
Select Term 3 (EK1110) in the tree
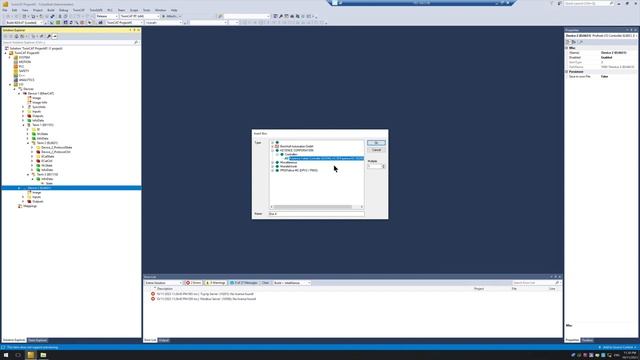47,174
